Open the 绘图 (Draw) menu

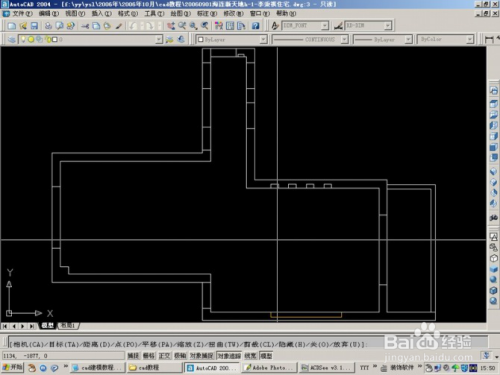(x=180, y=14)
